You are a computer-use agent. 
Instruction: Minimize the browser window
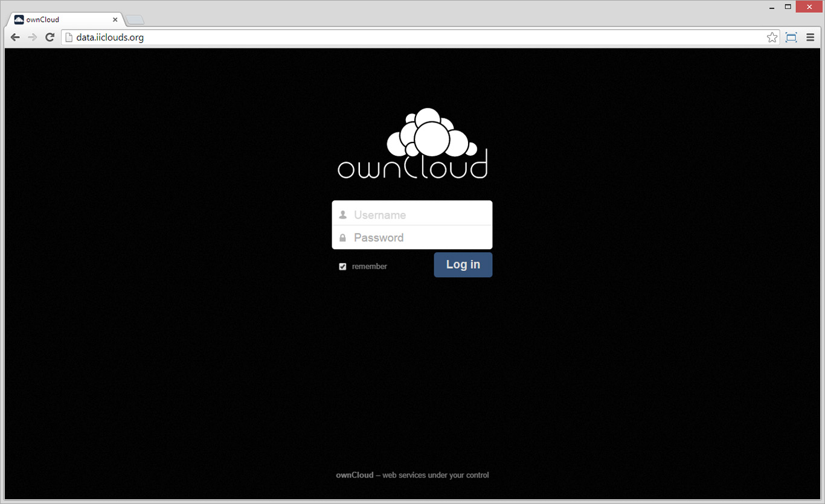pos(772,7)
